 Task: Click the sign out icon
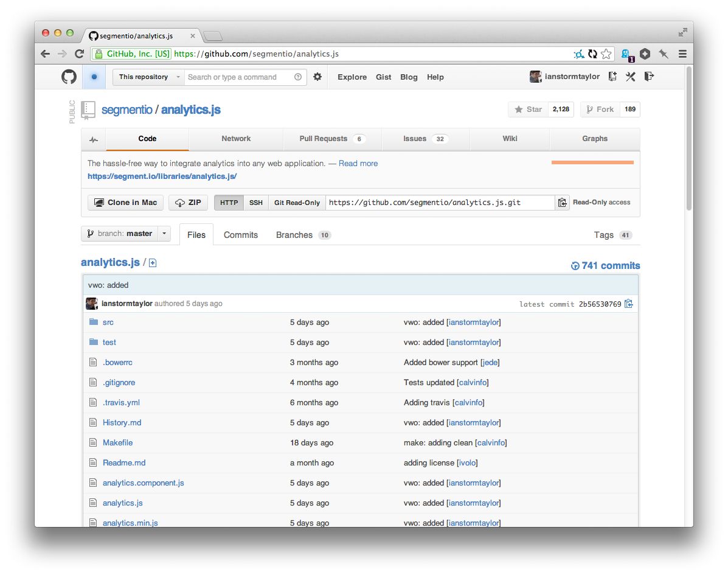(x=649, y=77)
